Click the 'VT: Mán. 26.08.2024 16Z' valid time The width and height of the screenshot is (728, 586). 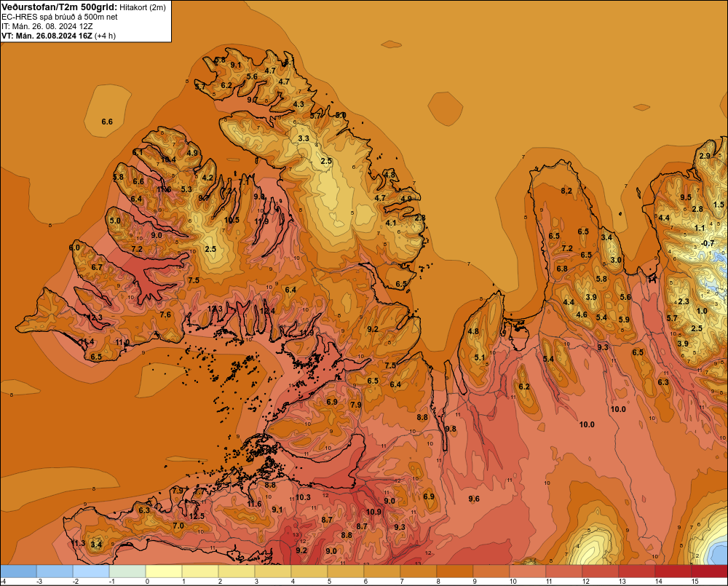(x=47, y=36)
